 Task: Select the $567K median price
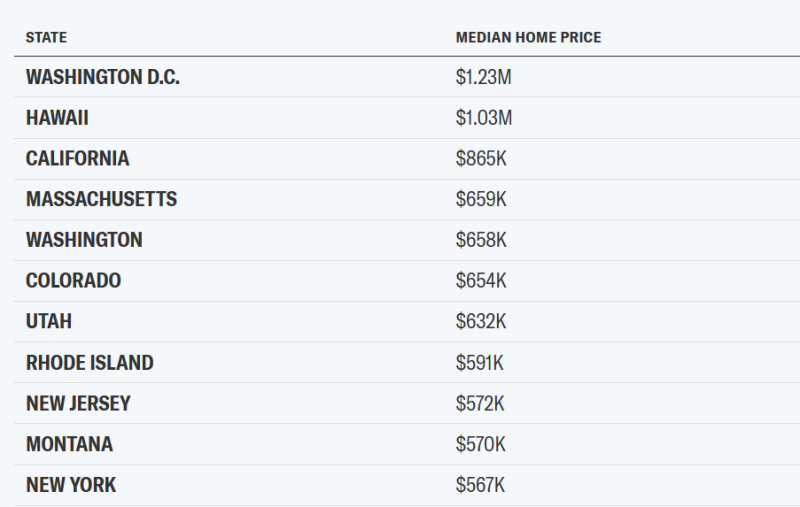[481, 485]
